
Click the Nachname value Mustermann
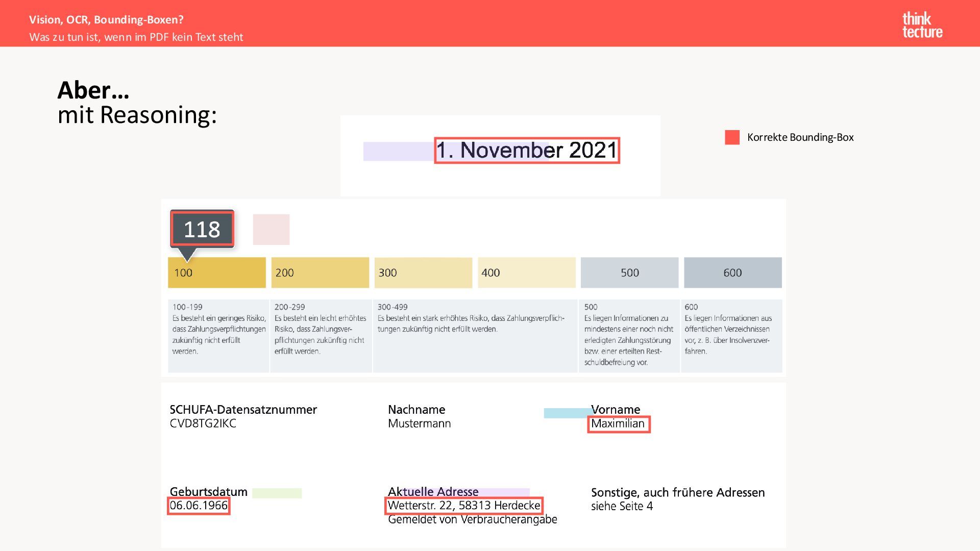(419, 423)
